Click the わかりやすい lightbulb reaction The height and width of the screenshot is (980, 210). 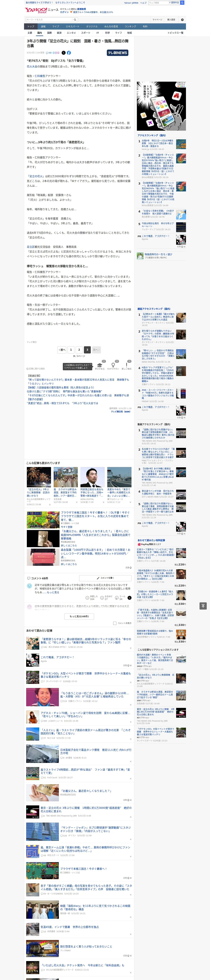point(113,365)
